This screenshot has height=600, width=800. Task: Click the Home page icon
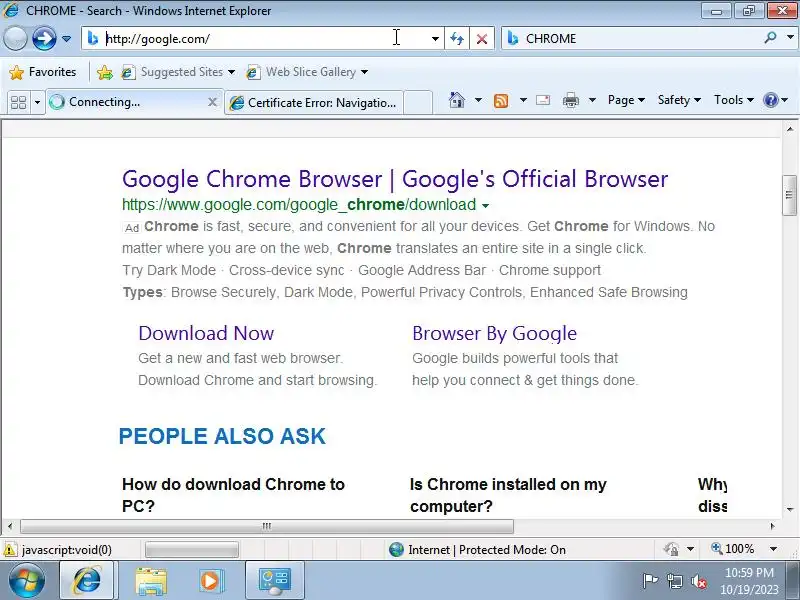(457, 100)
